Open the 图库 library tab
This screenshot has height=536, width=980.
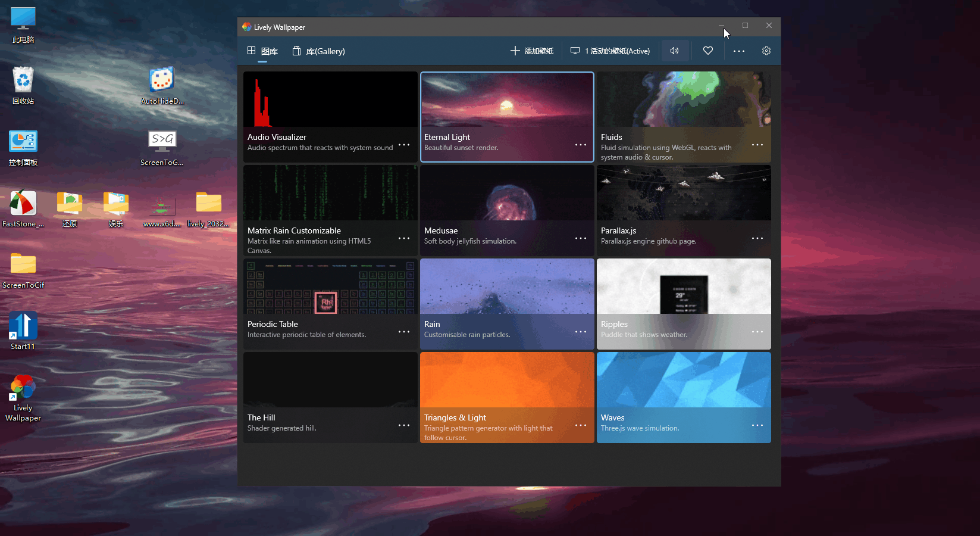262,51
